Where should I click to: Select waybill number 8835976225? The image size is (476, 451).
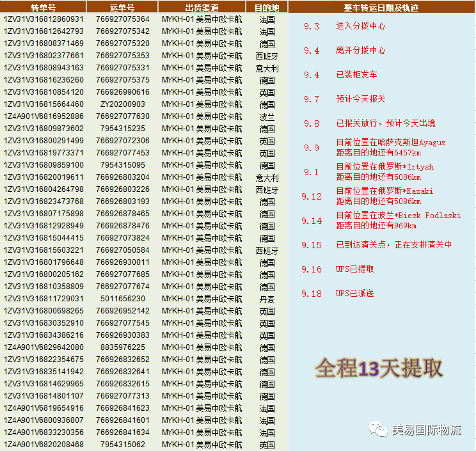click(123, 347)
